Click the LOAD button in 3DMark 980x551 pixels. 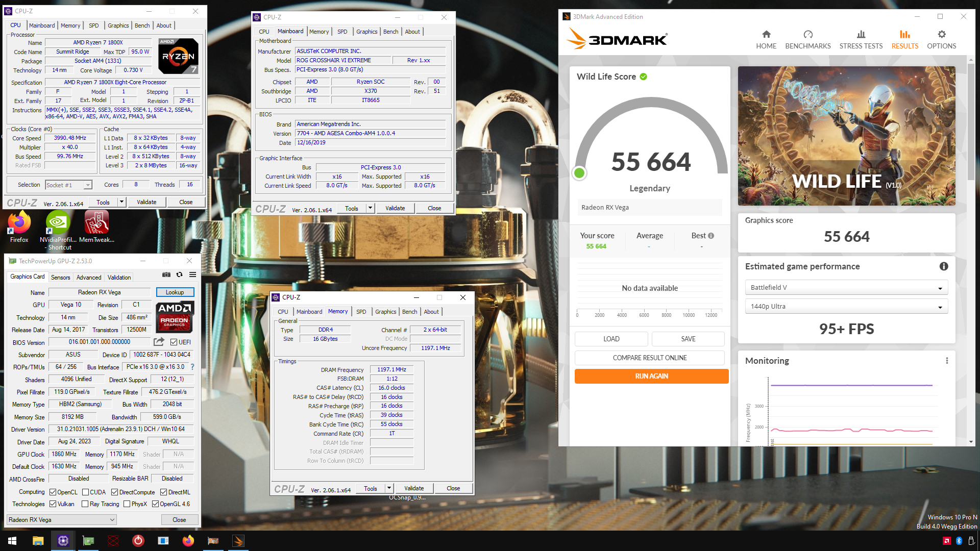[x=611, y=339]
